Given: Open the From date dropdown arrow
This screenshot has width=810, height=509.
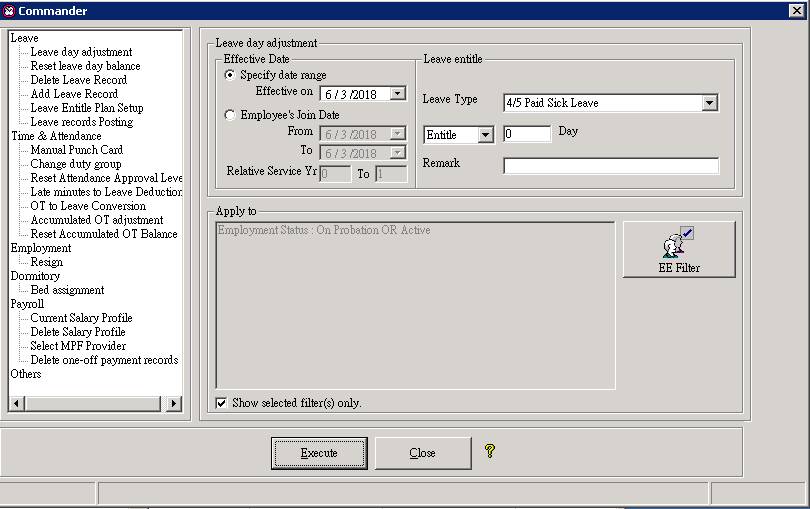Looking at the screenshot, I should [x=397, y=134].
